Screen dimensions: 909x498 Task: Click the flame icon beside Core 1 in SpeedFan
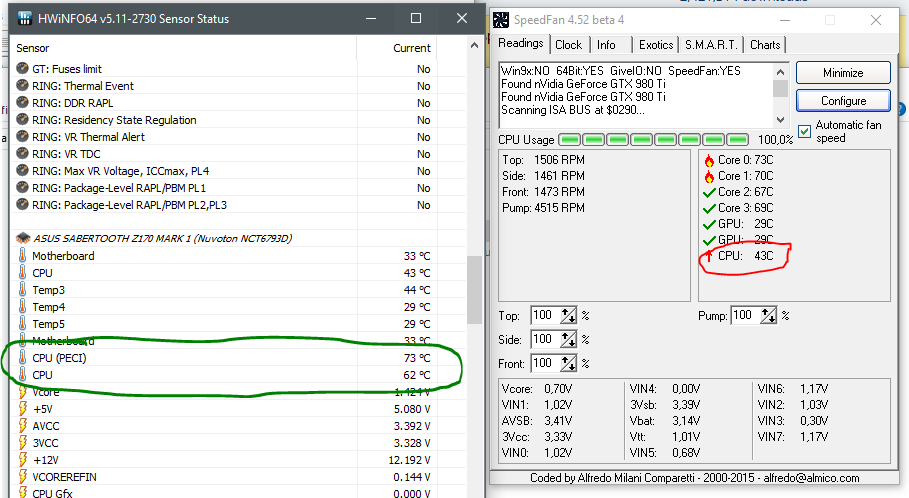(x=708, y=176)
